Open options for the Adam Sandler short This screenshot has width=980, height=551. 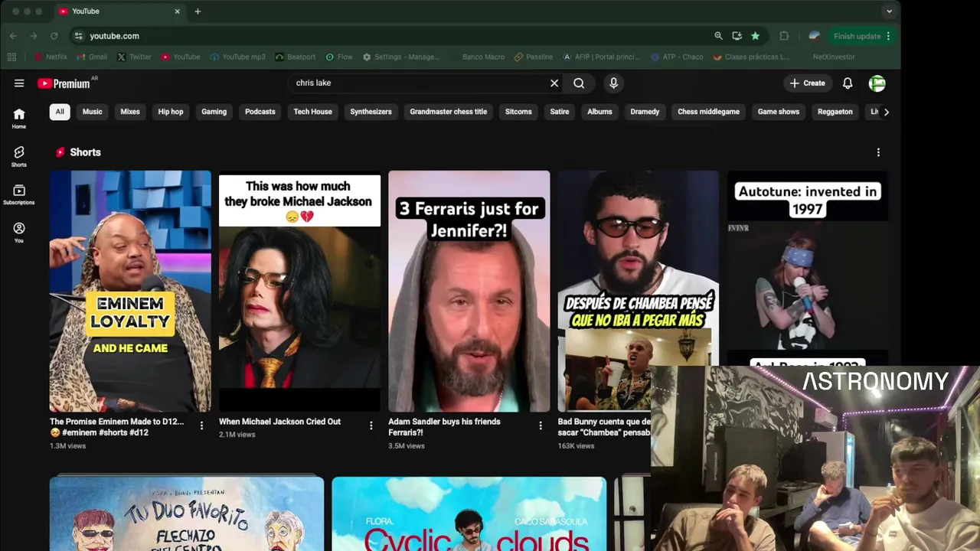click(541, 425)
